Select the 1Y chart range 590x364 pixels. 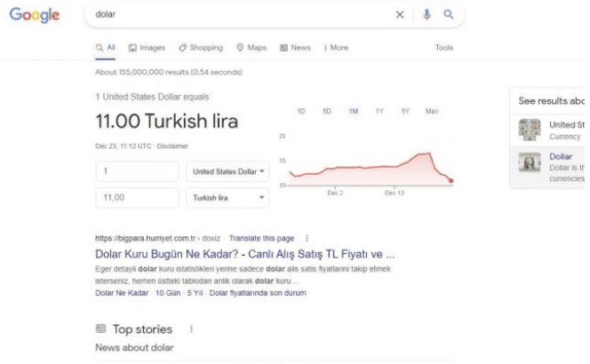(379, 112)
